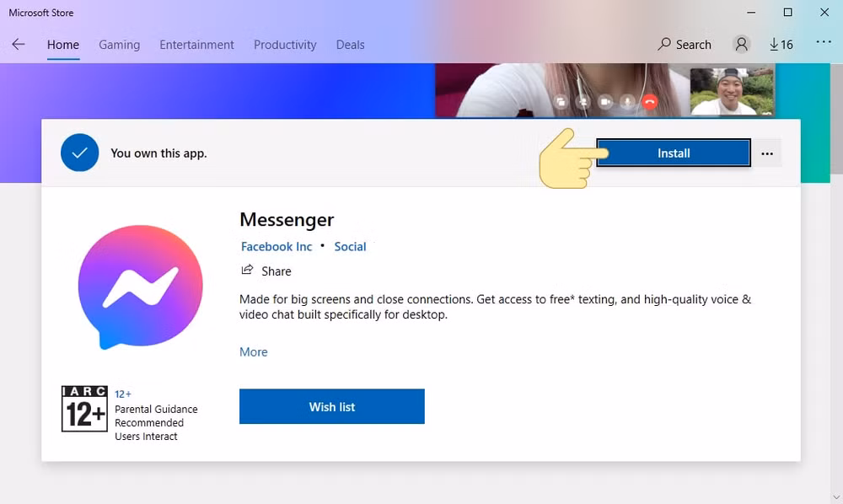Click the 'Messenger' app title
This screenshot has height=504, width=843.
point(287,219)
